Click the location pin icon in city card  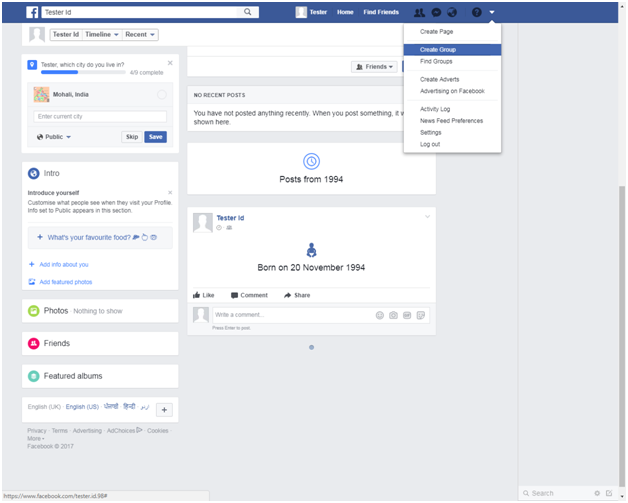[32, 65]
